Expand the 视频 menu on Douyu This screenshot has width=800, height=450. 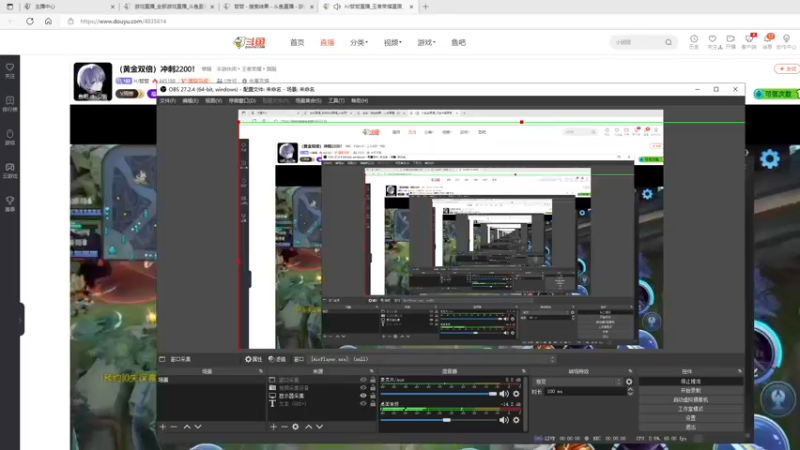pyautogui.click(x=392, y=42)
